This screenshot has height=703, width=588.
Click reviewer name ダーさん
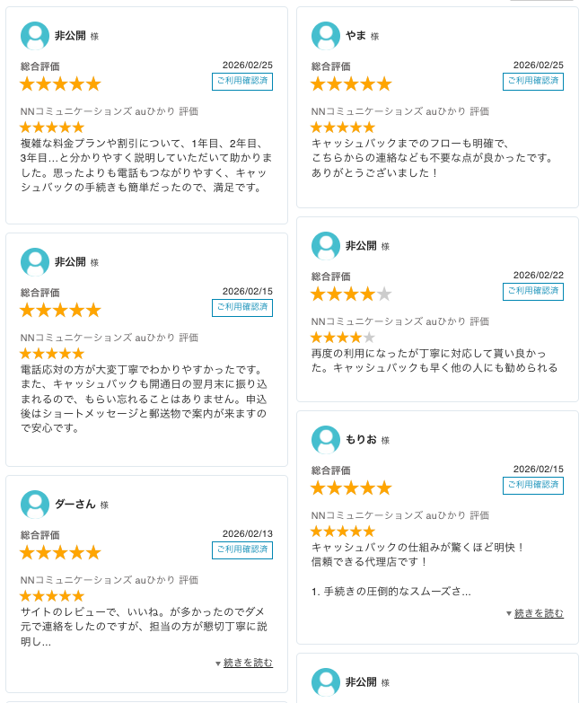pos(75,505)
